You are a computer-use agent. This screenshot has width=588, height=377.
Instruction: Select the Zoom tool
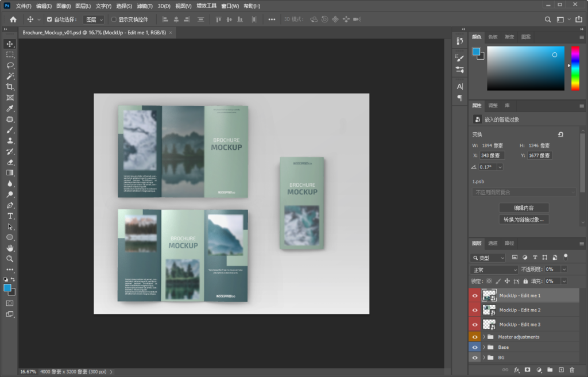10,259
